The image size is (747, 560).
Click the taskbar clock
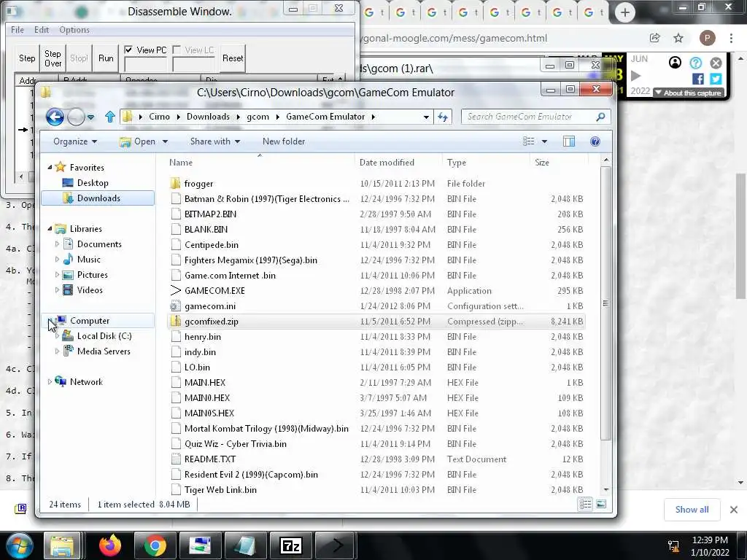710,546
